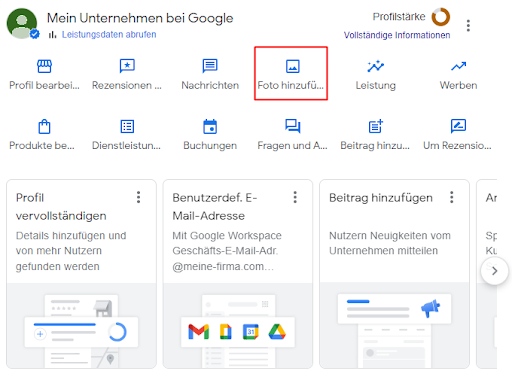Click the text "Mit Google Workspace Geschäfts-E-Mail-Adr."
Viewport: 512px width, 383px height.
227,243
